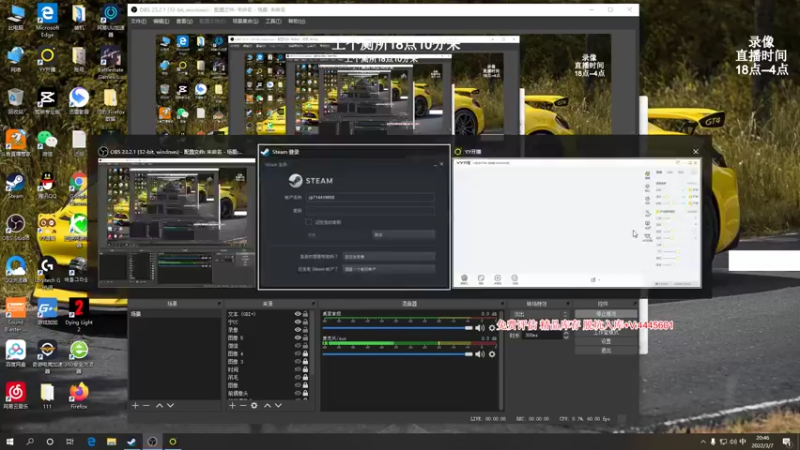Viewport: 800px width, 450px height.
Task: Add a new scene with plus icon
Action: (x=135, y=405)
